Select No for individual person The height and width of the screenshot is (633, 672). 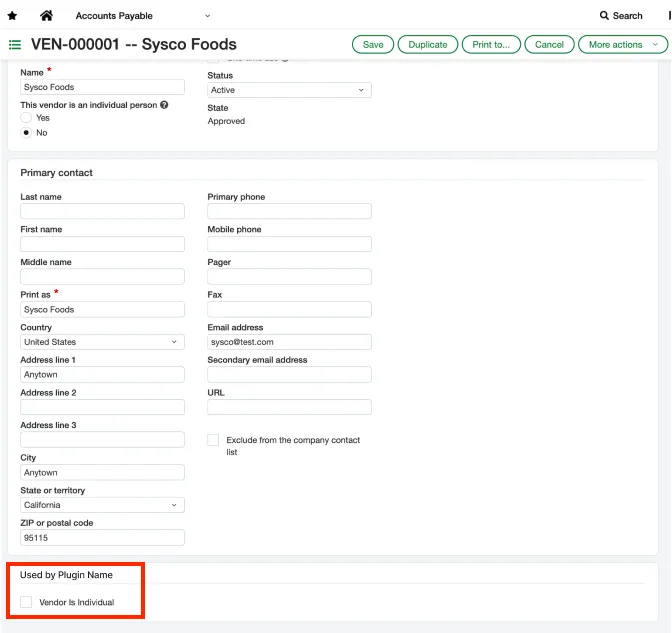[x=26, y=132]
